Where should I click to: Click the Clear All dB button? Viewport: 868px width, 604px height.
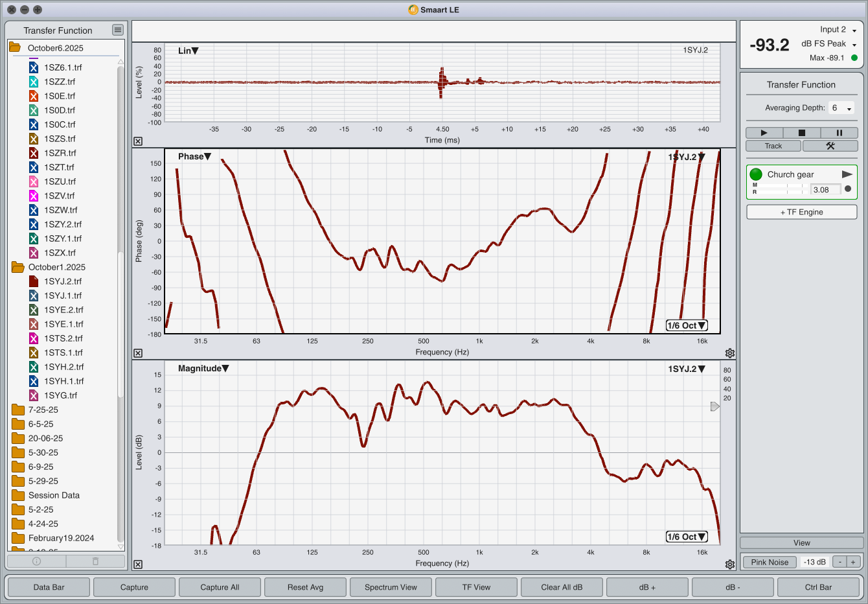[x=562, y=587]
